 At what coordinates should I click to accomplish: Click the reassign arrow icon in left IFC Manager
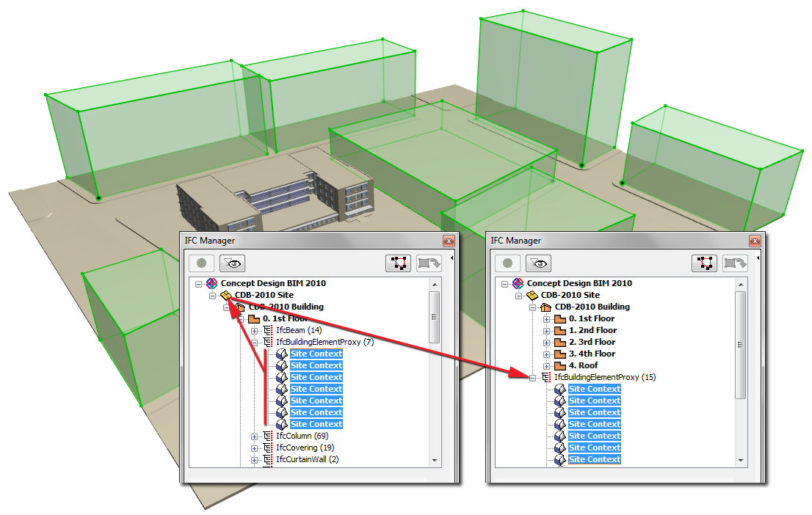(x=429, y=263)
